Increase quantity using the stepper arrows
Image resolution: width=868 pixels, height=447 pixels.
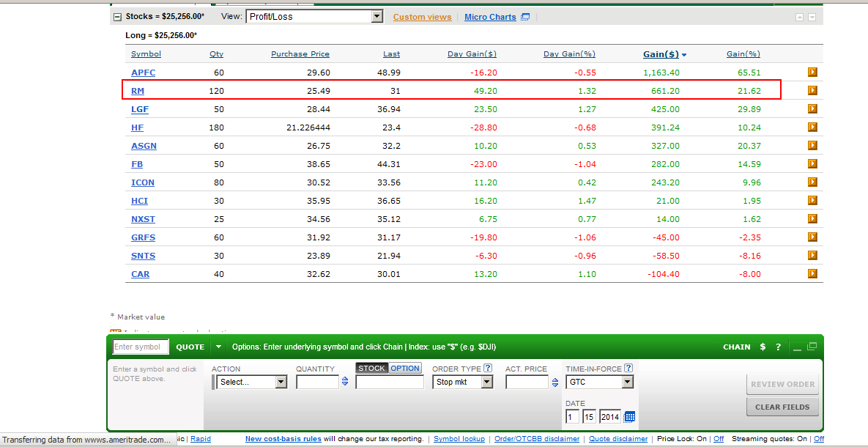coord(344,381)
